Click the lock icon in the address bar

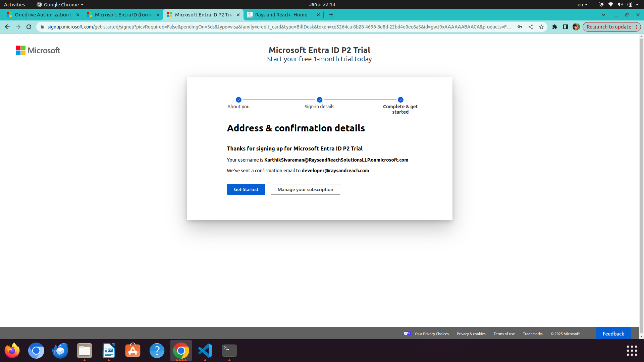(x=42, y=27)
